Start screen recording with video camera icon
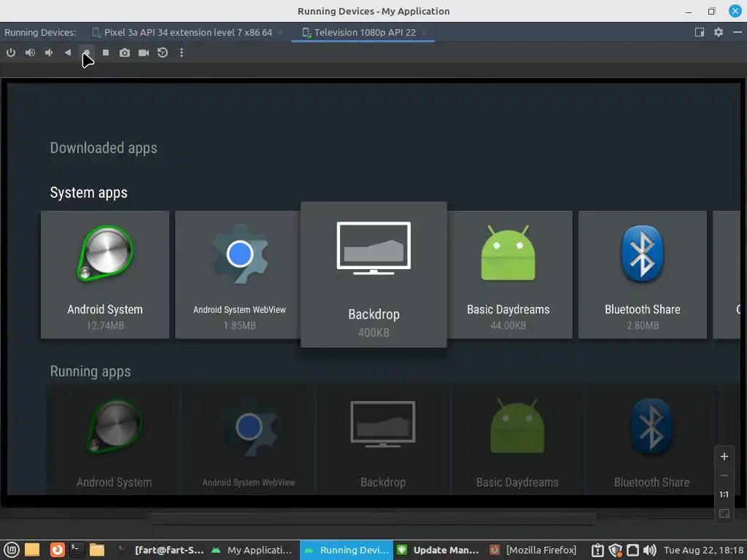The height and width of the screenshot is (560, 747). (144, 52)
